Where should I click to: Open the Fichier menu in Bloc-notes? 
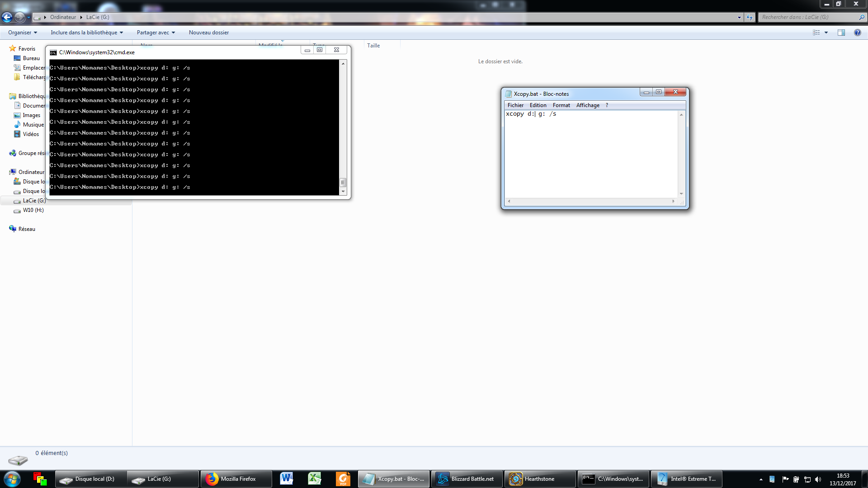pos(515,105)
